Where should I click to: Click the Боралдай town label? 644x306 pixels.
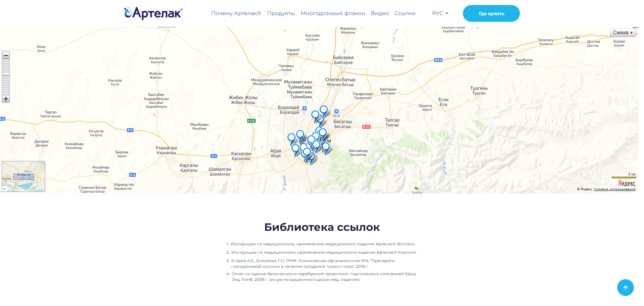[x=289, y=110]
